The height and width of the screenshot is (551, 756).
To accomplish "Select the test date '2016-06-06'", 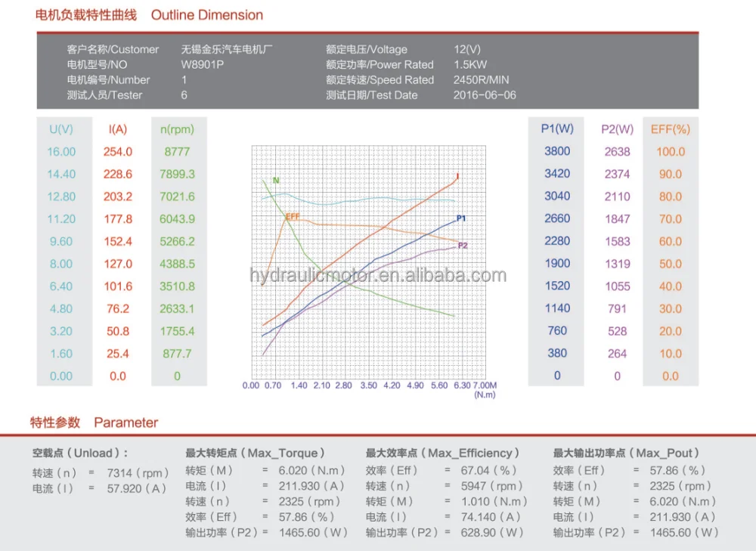I will point(485,95).
